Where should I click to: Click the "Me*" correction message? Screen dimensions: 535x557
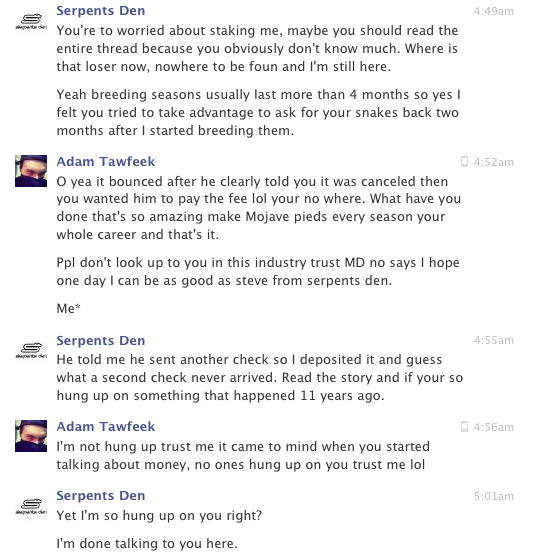tap(69, 308)
